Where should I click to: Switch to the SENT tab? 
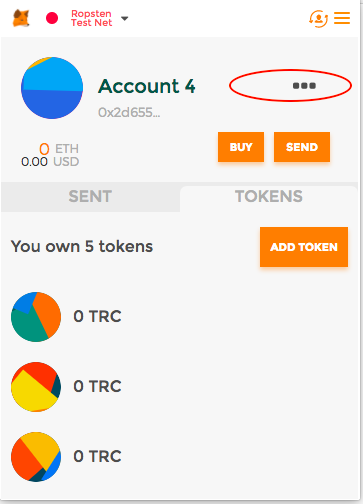(90, 196)
